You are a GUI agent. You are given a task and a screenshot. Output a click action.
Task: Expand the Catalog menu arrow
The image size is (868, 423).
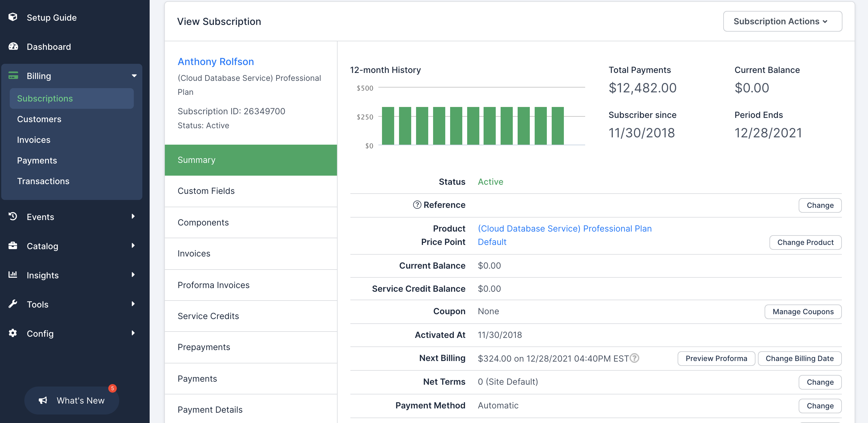pos(133,246)
